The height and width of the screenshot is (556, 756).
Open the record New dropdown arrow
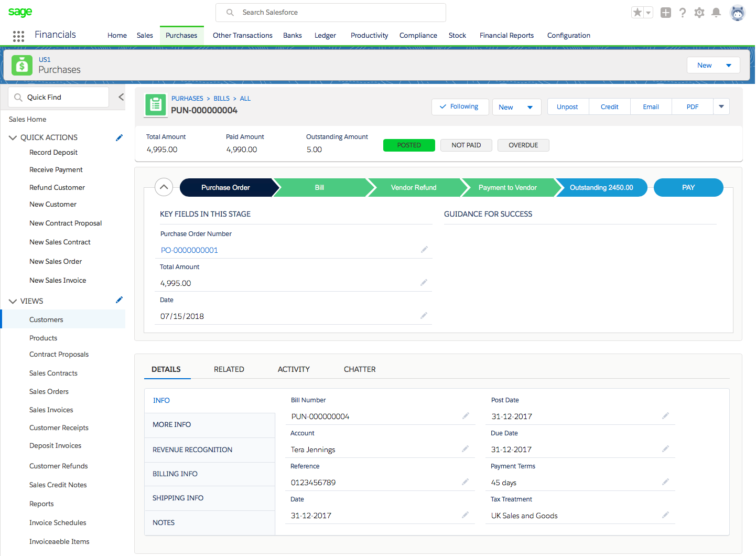pos(530,108)
